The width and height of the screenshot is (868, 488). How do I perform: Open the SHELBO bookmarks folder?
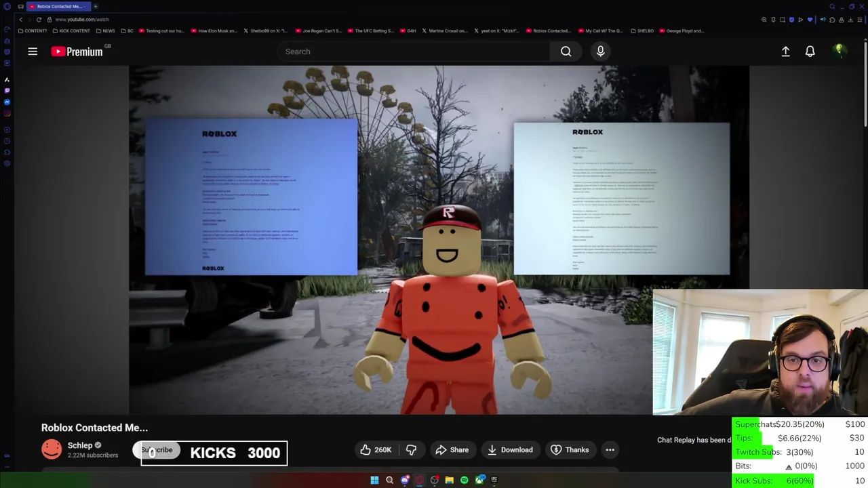642,30
